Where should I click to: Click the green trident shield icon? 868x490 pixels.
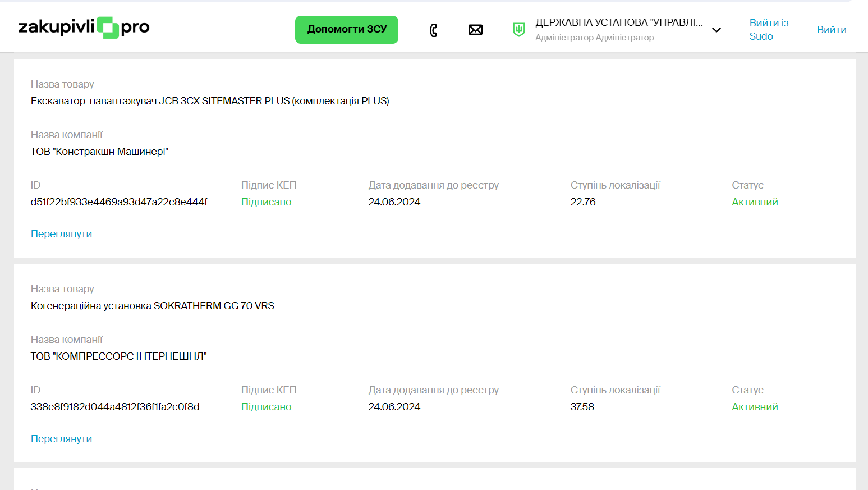tap(519, 30)
